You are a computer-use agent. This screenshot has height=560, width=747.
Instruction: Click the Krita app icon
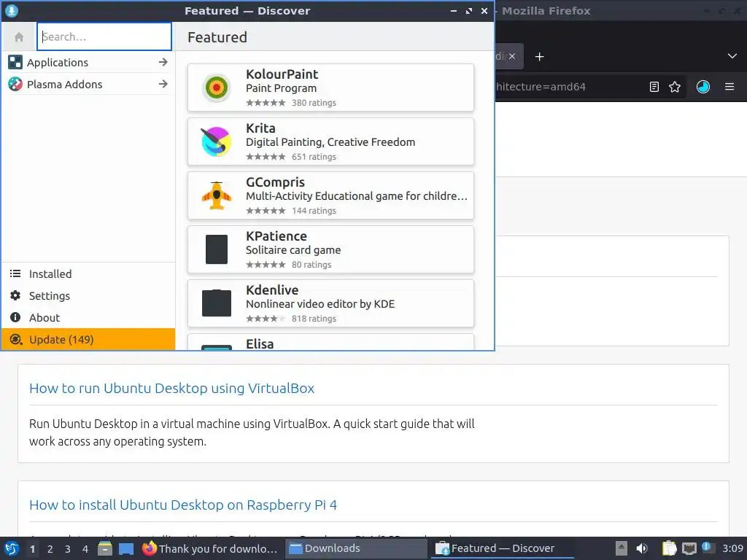click(216, 141)
